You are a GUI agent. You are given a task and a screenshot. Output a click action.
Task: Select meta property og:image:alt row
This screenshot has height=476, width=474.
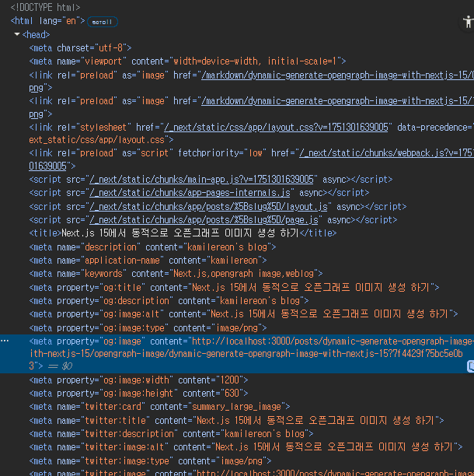pos(243,314)
